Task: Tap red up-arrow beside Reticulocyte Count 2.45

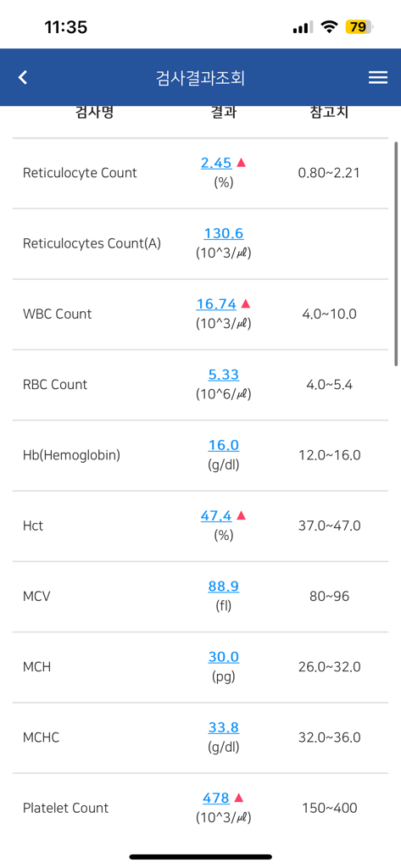Action: [x=241, y=162]
